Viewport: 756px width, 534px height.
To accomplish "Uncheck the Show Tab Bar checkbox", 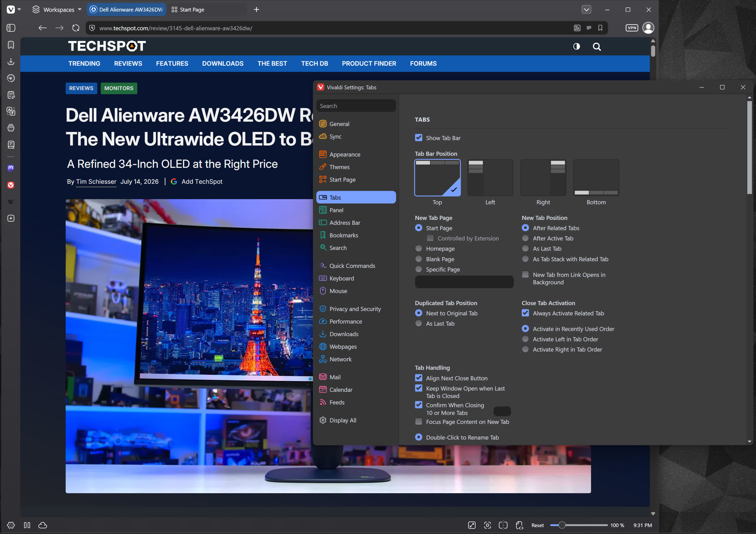I will click(418, 138).
